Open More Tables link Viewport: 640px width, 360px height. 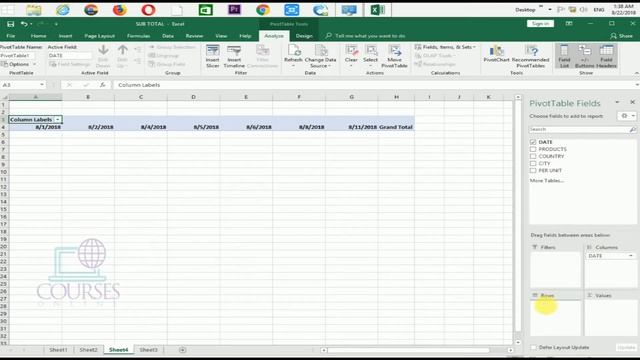[547, 180]
